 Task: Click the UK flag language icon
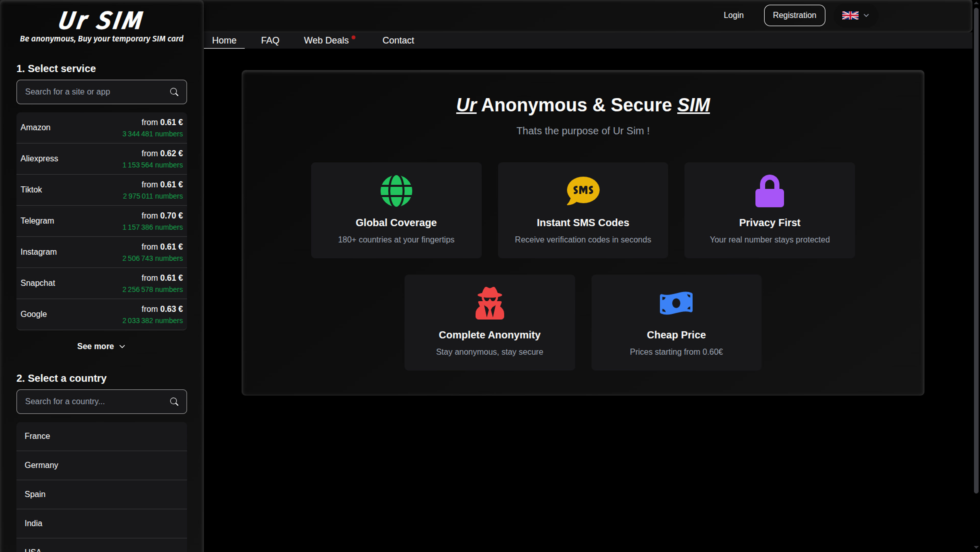[x=850, y=16]
